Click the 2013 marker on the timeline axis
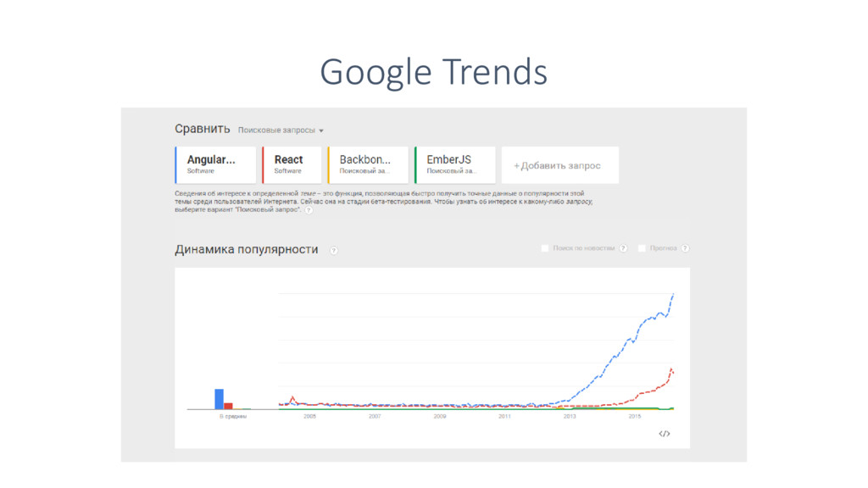868x488 pixels. click(x=570, y=417)
